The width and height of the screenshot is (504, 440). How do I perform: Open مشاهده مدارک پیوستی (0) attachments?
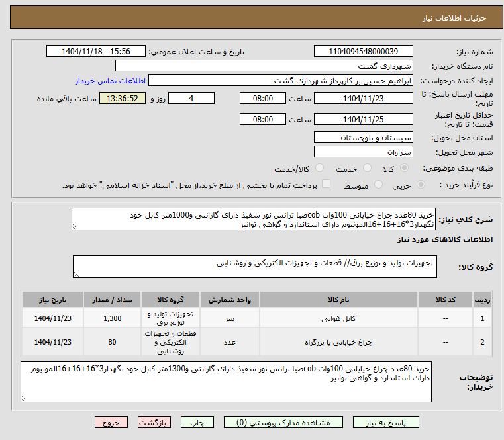point(283,422)
